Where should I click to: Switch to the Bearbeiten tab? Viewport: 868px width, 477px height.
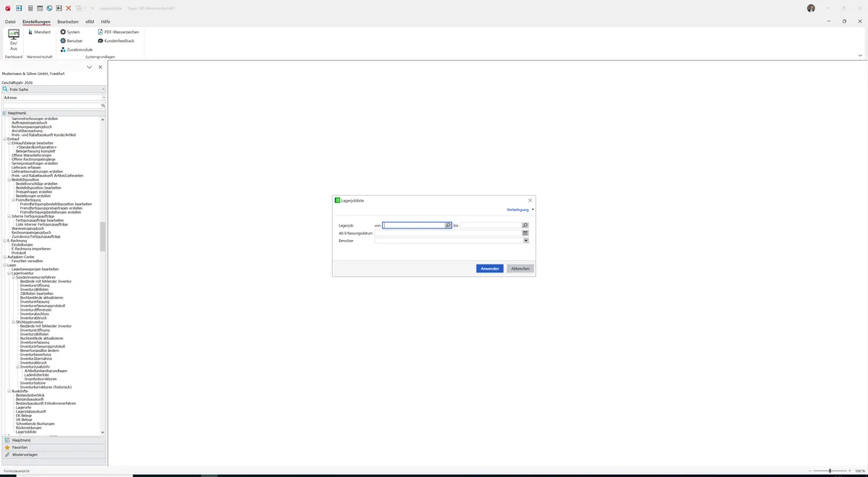click(68, 22)
